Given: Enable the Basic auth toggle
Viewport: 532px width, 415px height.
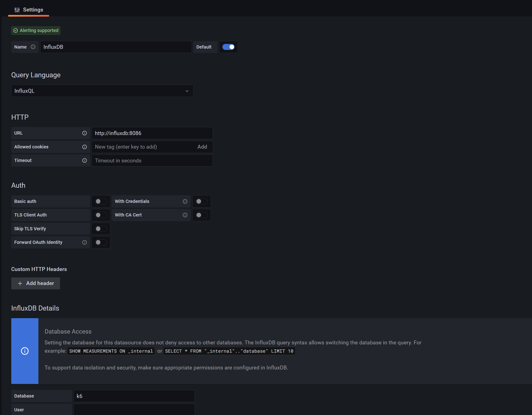Looking at the screenshot, I should (x=101, y=201).
